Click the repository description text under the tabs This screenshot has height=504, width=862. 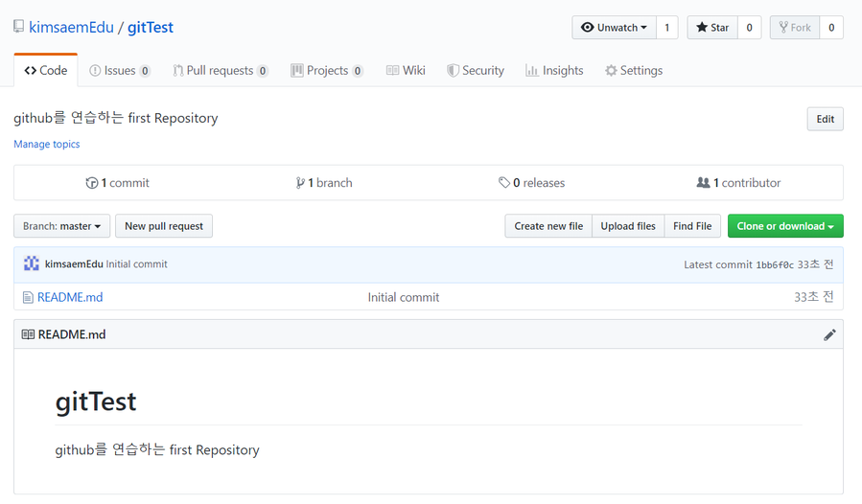(116, 118)
